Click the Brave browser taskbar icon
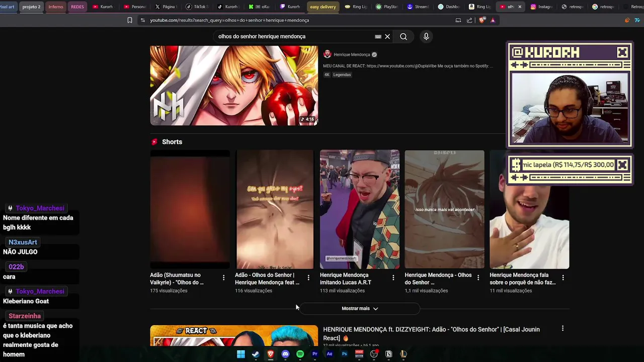 (x=271, y=354)
